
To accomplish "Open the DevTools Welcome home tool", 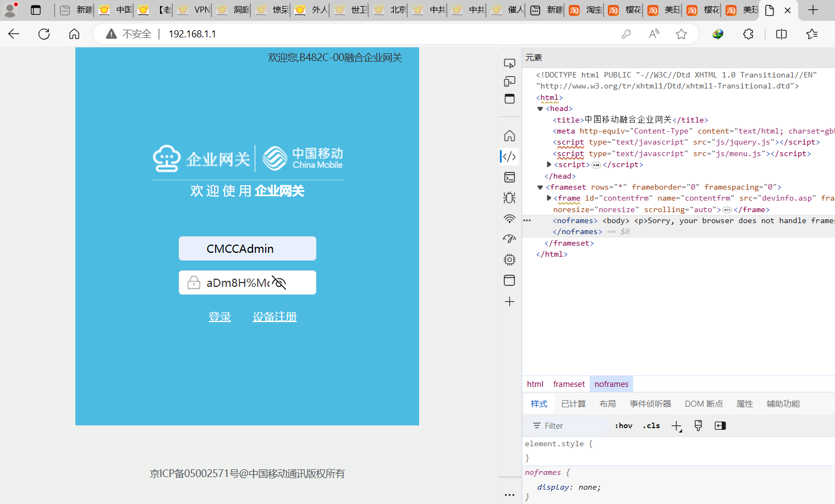I will coord(509,136).
